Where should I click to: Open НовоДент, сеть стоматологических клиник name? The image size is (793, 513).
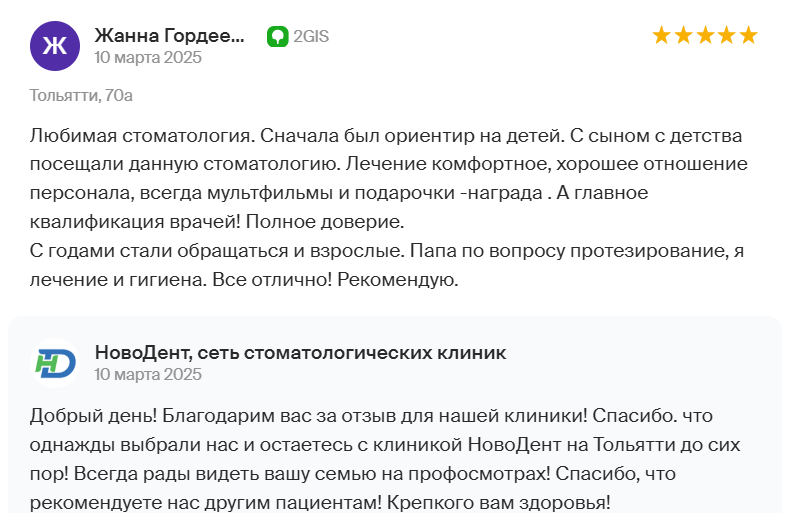300,353
